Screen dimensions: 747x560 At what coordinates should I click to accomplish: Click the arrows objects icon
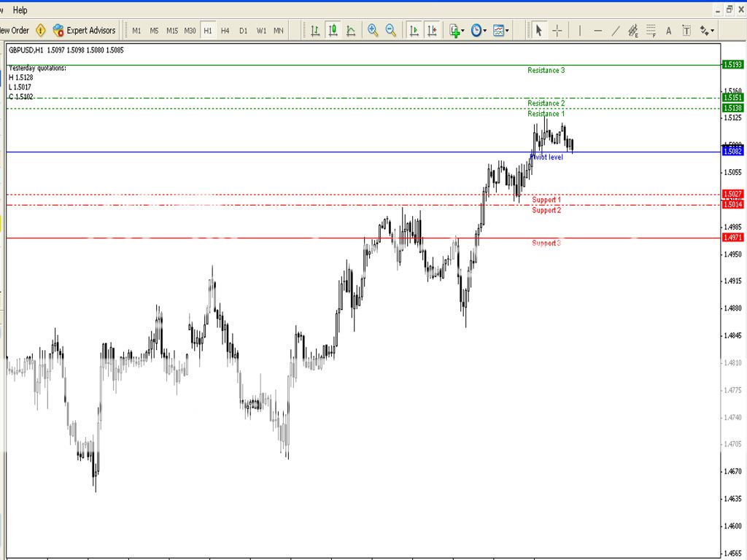click(x=704, y=31)
